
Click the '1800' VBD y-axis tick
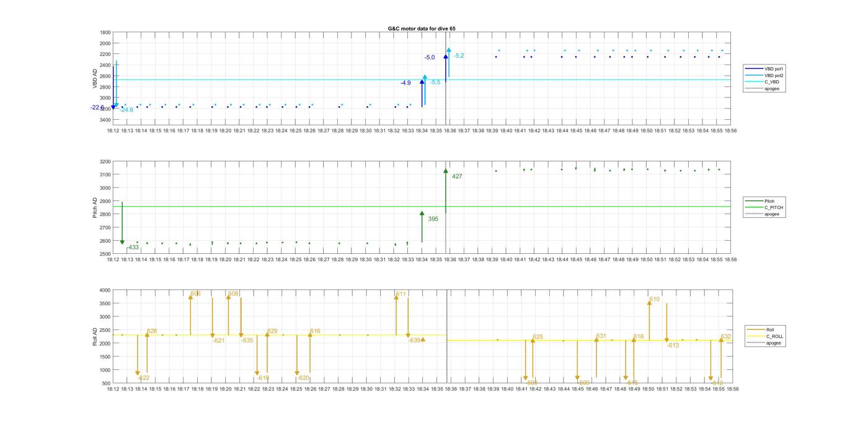tap(105, 32)
